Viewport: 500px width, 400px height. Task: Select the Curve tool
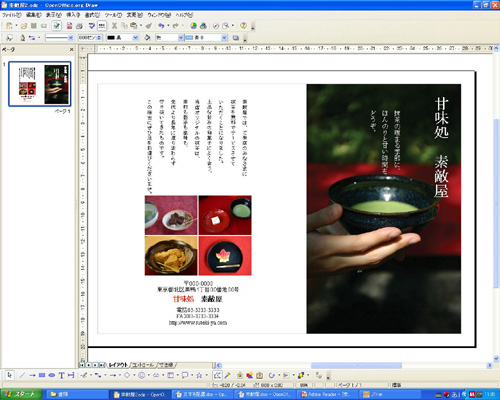(x=84, y=375)
